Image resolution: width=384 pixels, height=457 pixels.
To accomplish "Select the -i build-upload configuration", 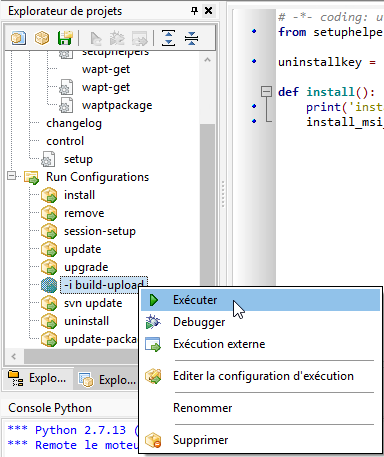I will 104,285.
